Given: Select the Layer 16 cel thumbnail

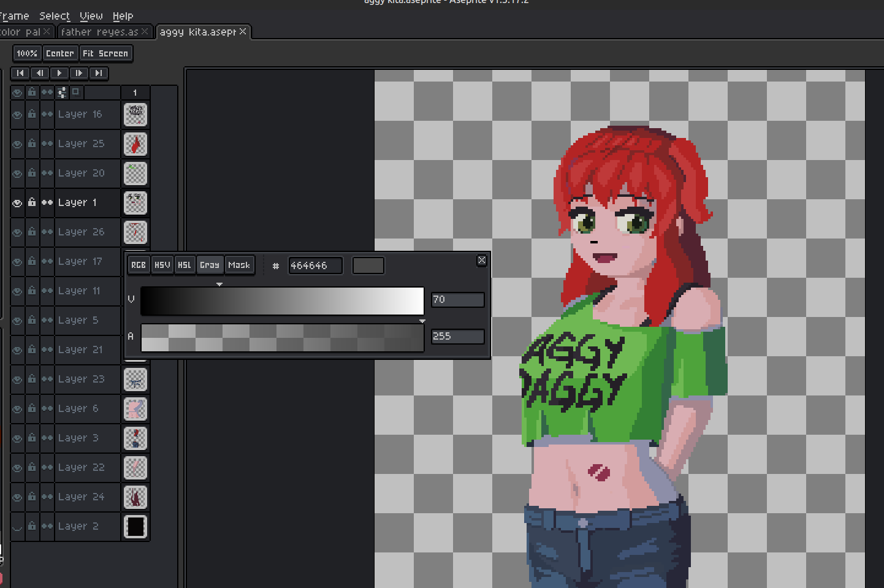Looking at the screenshot, I should tap(135, 115).
